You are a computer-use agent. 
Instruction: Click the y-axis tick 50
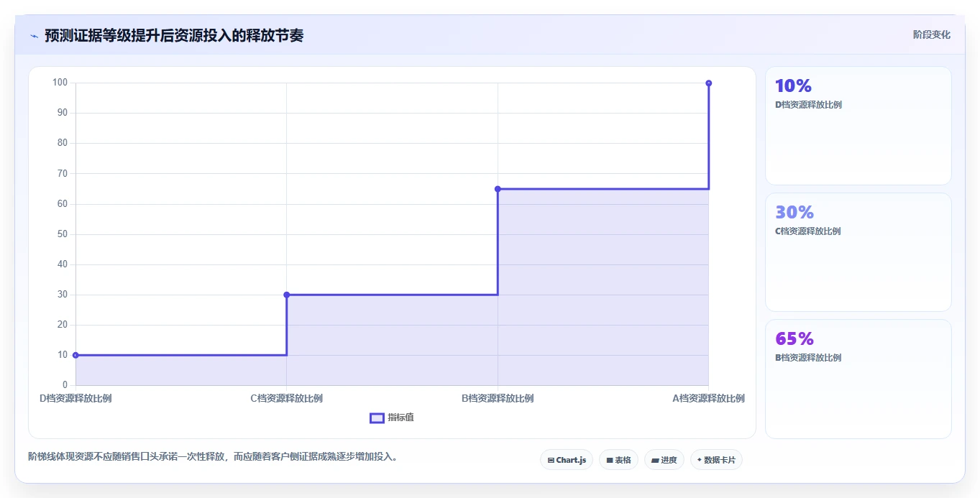pos(63,234)
